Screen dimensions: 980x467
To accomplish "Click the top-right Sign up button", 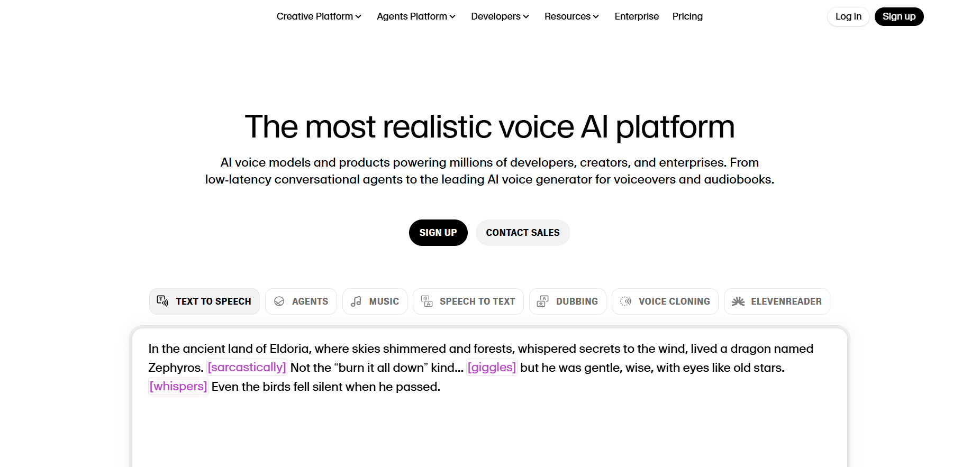I will (899, 16).
